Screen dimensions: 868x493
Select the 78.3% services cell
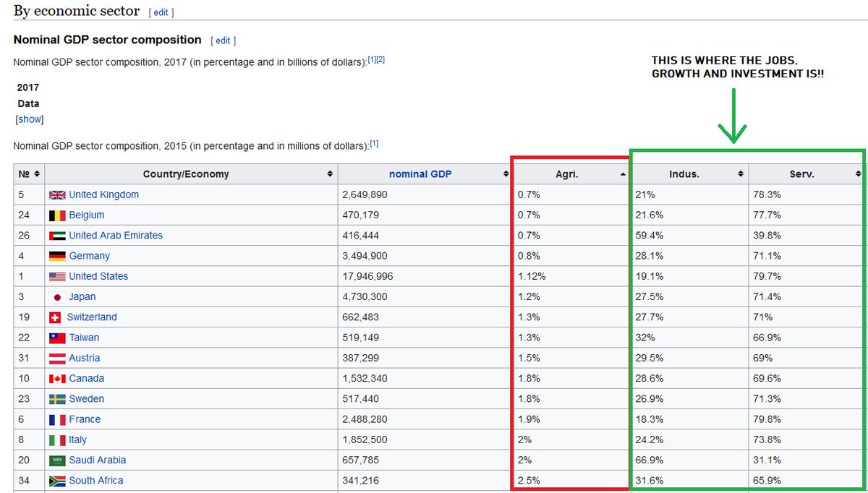point(806,195)
